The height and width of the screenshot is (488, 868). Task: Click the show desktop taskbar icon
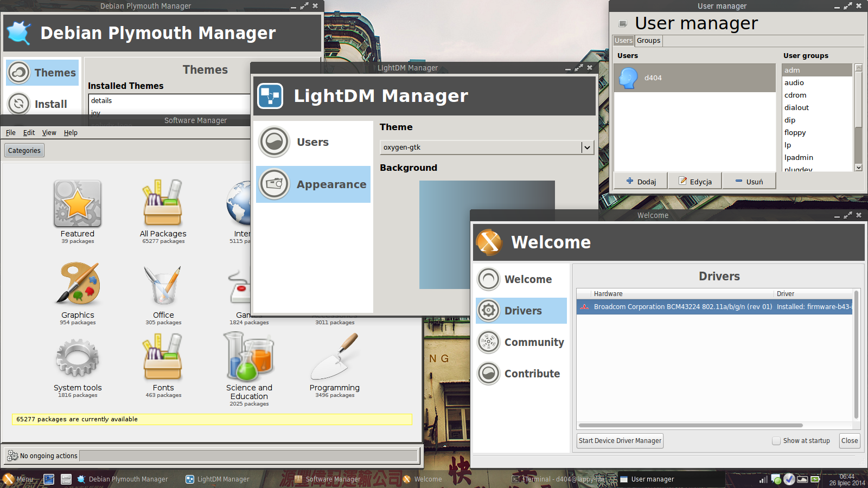[x=49, y=479]
